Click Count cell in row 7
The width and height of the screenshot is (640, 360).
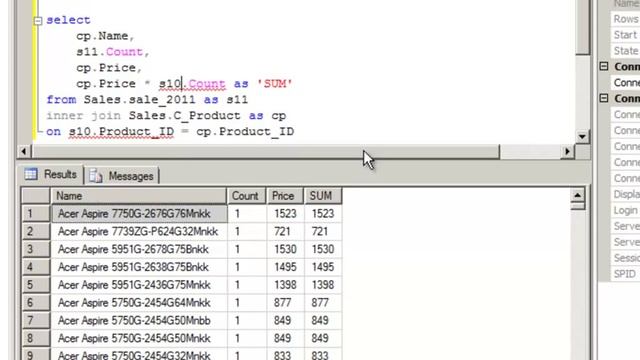247,320
